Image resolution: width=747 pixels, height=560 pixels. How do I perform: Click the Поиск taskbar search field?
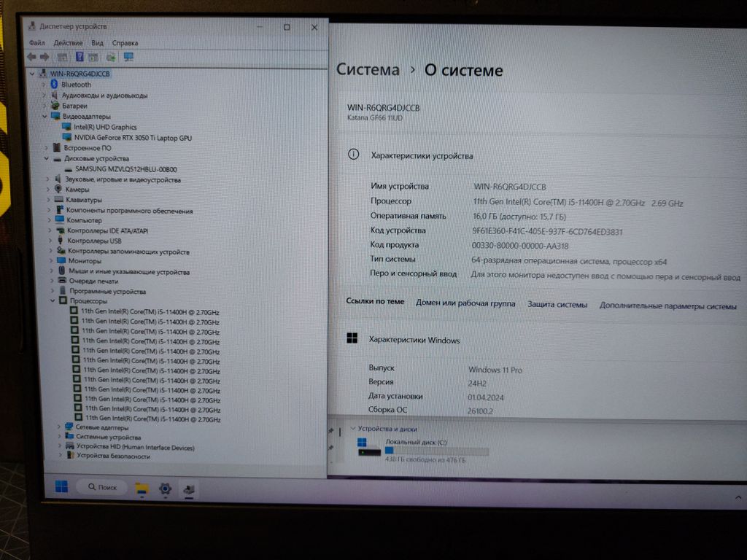102,487
